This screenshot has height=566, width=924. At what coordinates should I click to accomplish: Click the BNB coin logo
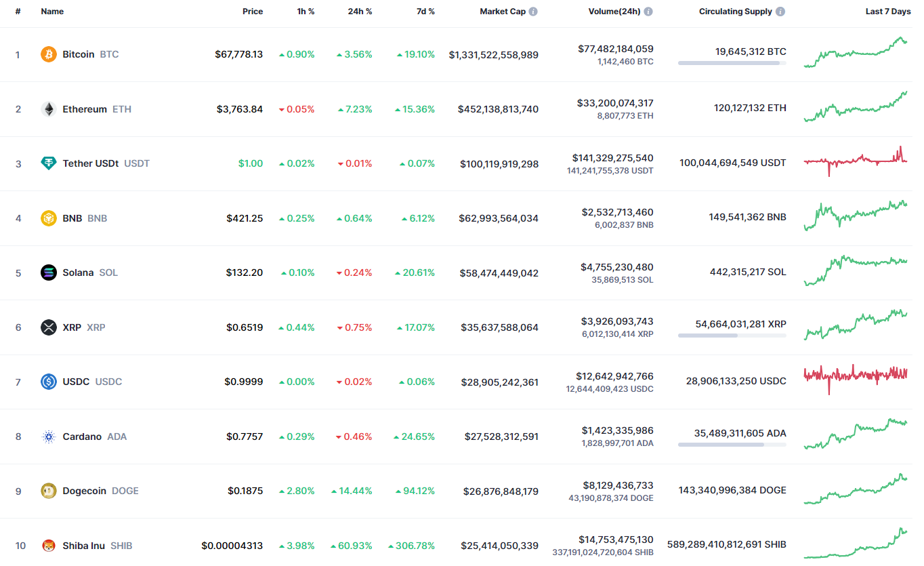48,218
